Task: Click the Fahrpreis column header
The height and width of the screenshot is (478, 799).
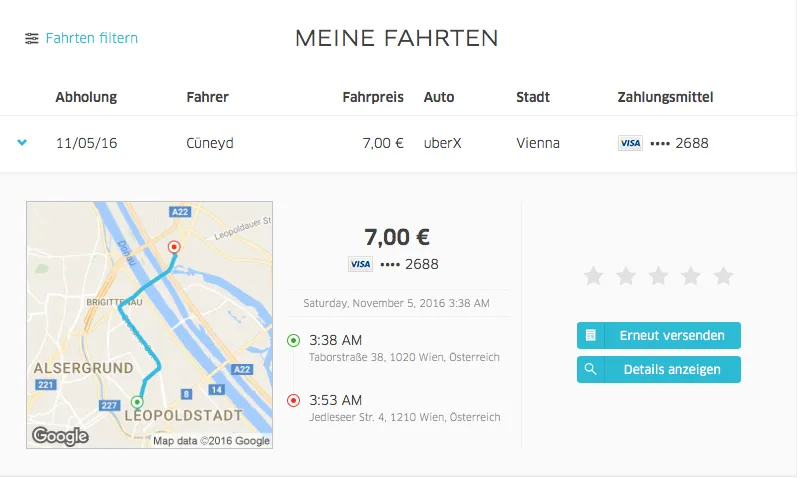Action: (373, 97)
